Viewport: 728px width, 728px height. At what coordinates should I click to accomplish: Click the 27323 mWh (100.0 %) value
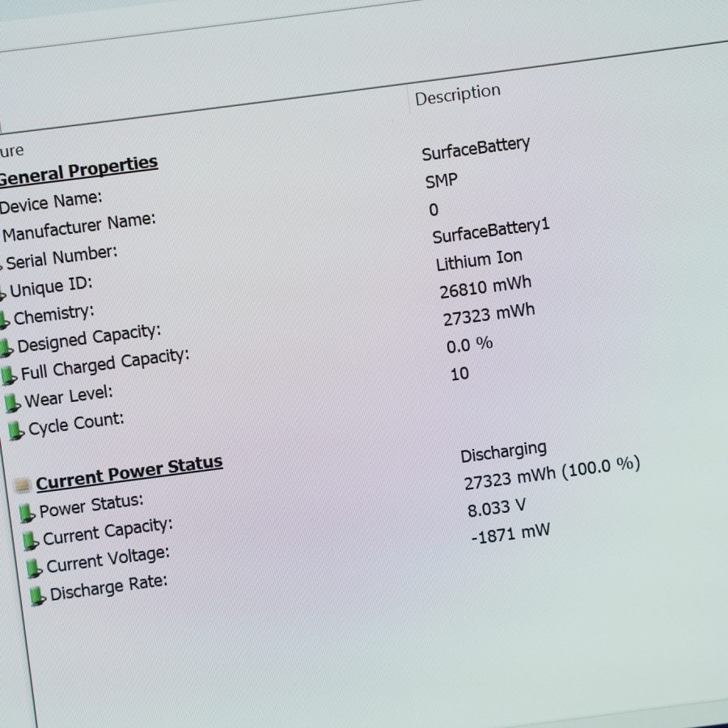tap(552, 473)
